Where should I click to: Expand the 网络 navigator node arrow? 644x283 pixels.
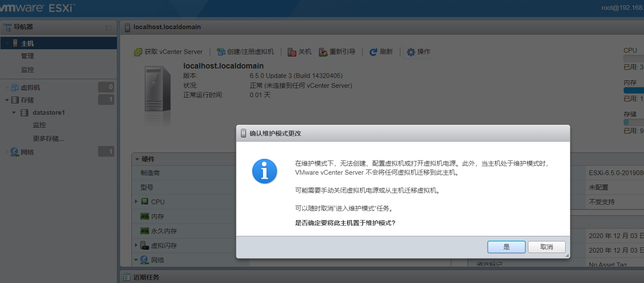pos(7,152)
